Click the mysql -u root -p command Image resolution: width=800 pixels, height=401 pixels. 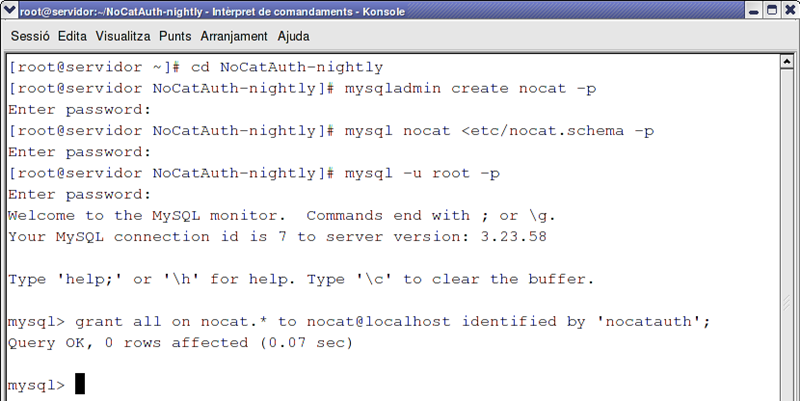422,173
